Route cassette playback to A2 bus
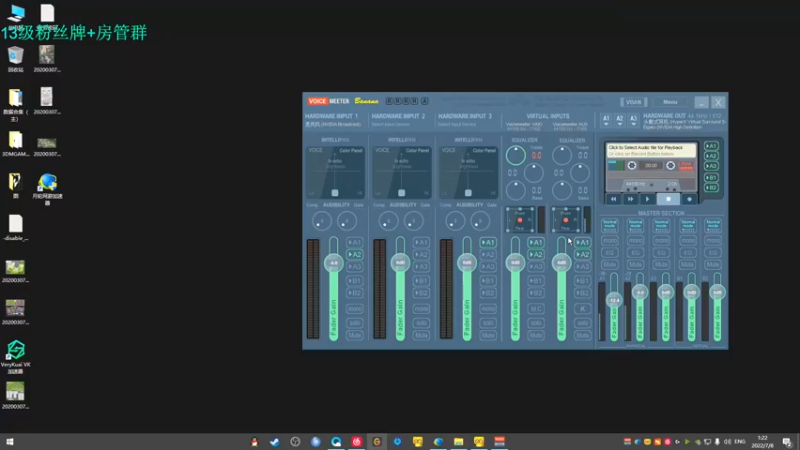This screenshot has width=800, height=450. tap(711, 156)
